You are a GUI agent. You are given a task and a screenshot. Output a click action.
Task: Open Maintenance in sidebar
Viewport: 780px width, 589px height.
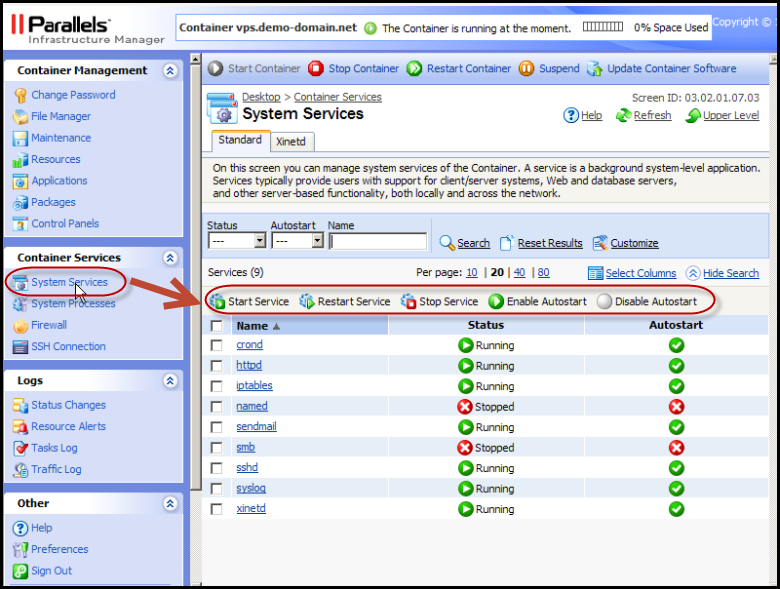[x=61, y=137]
